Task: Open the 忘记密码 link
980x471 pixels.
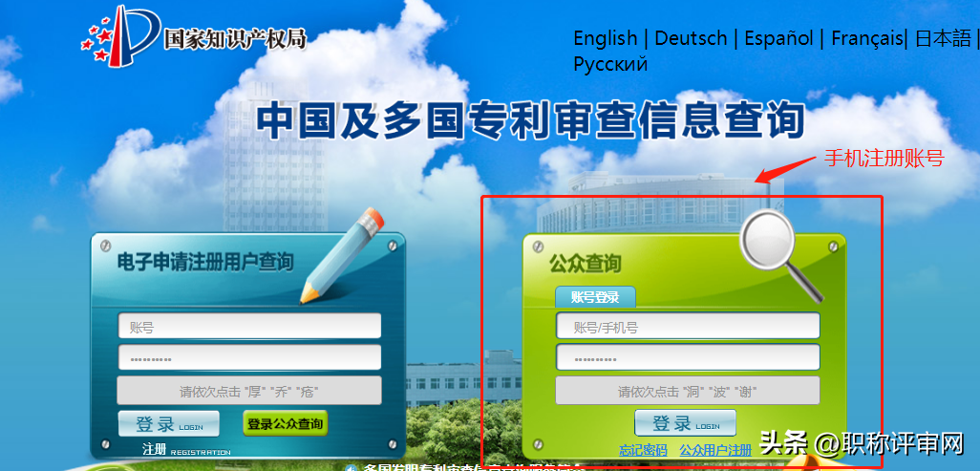Action: 642,450
